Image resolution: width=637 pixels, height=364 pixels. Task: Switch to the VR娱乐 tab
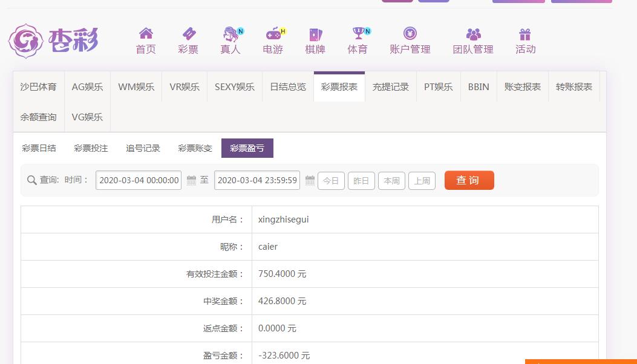coord(185,86)
